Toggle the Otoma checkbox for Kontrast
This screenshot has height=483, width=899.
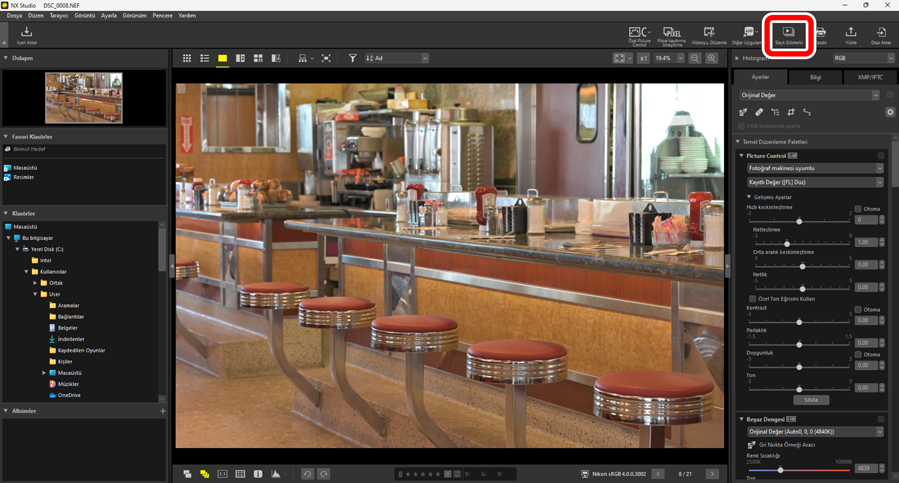tap(858, 310)
